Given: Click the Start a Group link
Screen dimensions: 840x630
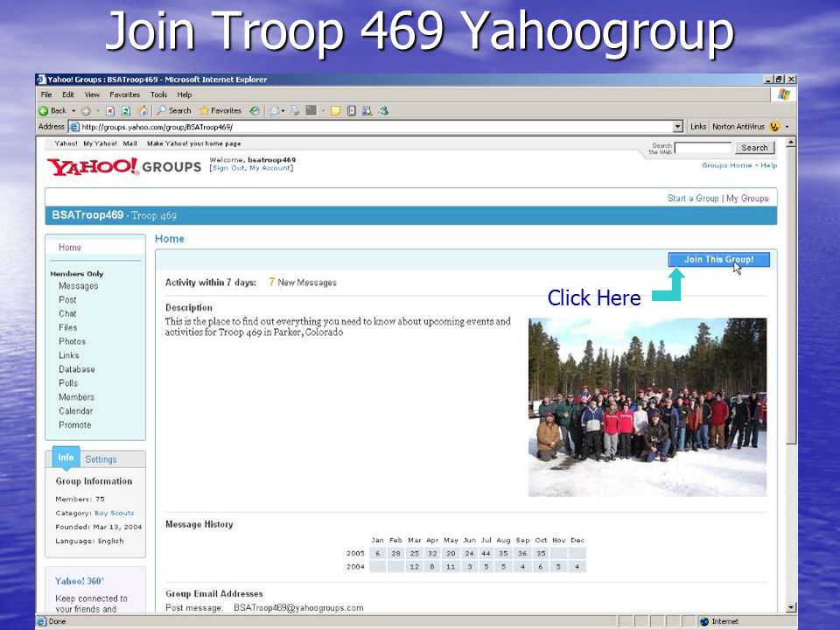Looking at the screenshot, I should pos(693,199).
